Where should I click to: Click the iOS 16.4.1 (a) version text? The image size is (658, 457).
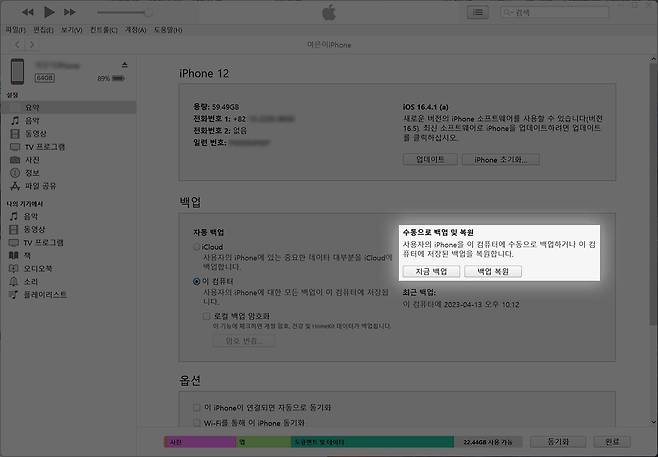coord(426,107)
